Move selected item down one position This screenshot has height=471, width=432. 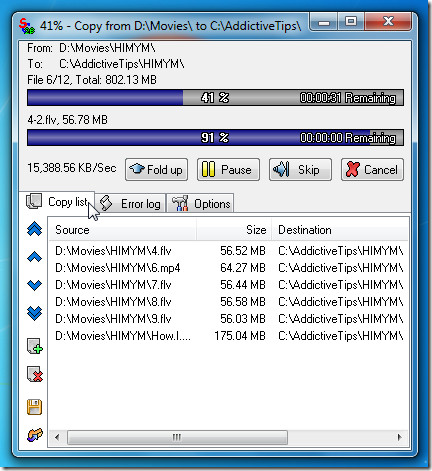[34, 285]
